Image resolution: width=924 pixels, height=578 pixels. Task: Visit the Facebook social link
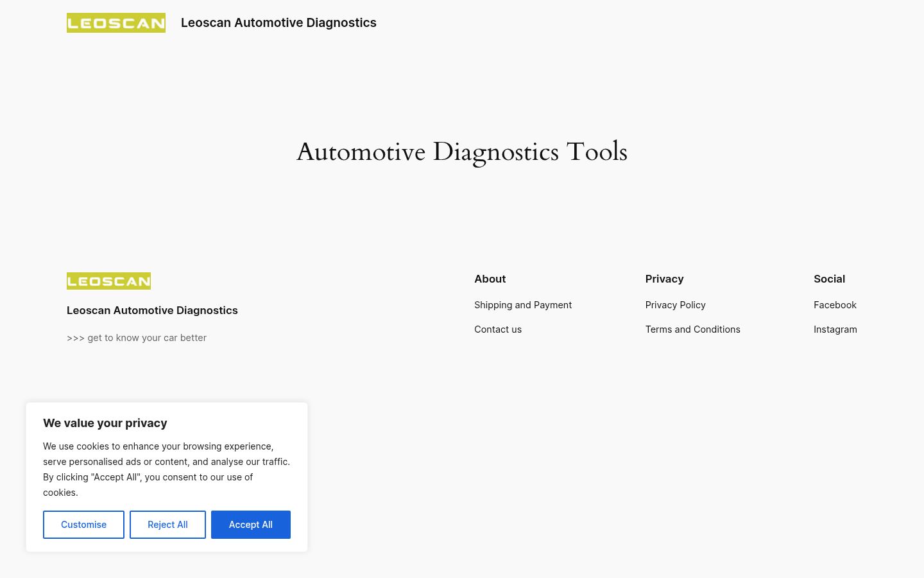click(x=835, y=305)
